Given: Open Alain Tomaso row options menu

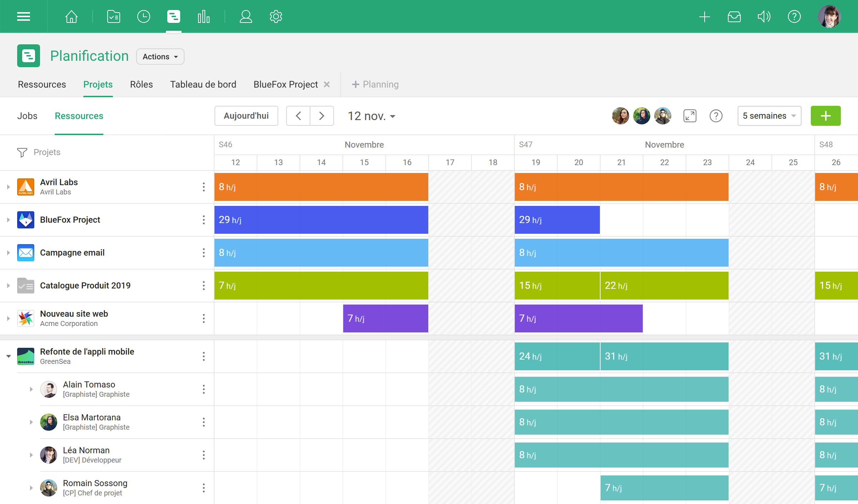Looking at the screenshot, I should pyautogui.click(x=204, y=389).
